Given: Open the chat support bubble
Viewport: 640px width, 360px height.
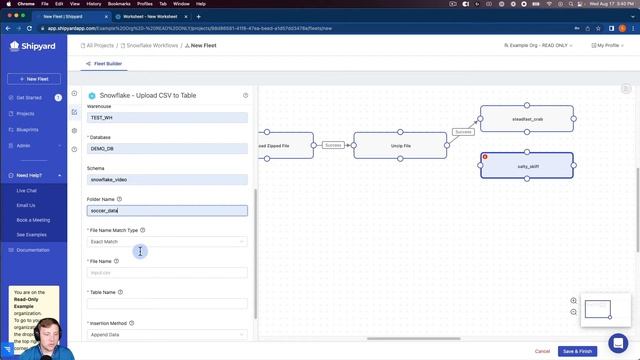Looking at the screenshot, I should point(618,343).
